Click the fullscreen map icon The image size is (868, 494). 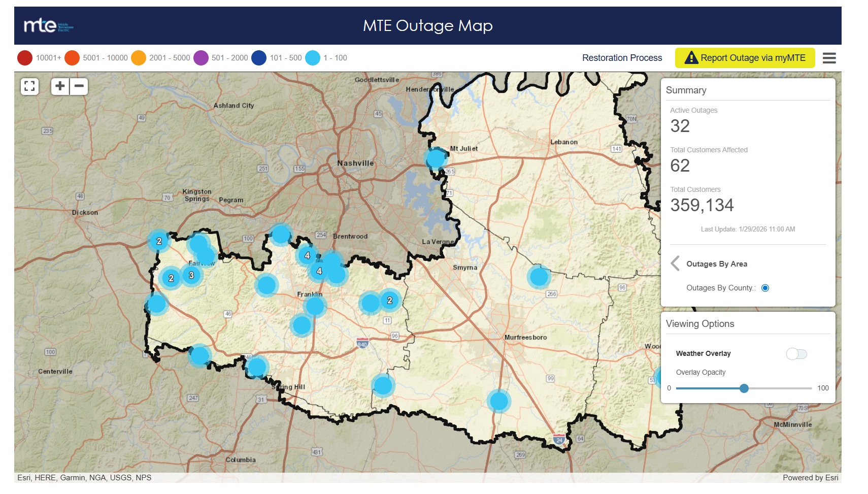[29, 86]
